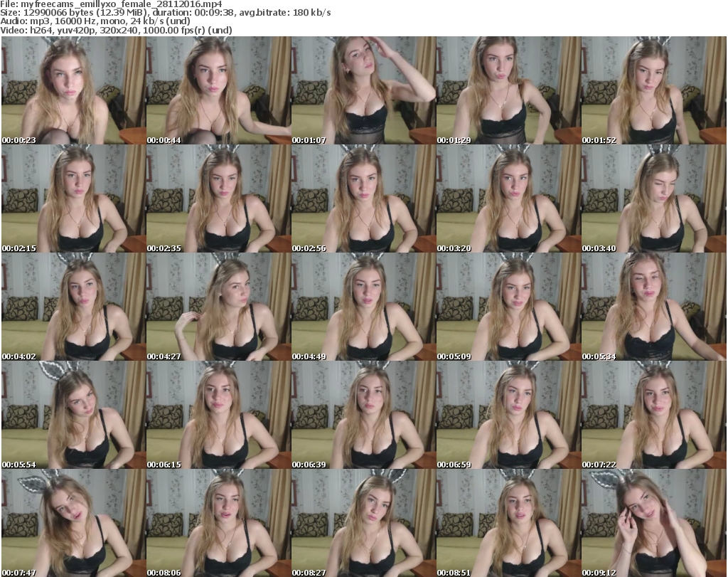View the 00:08:27 preview thumbnail
728x577 pixels.
click(364, 523)
